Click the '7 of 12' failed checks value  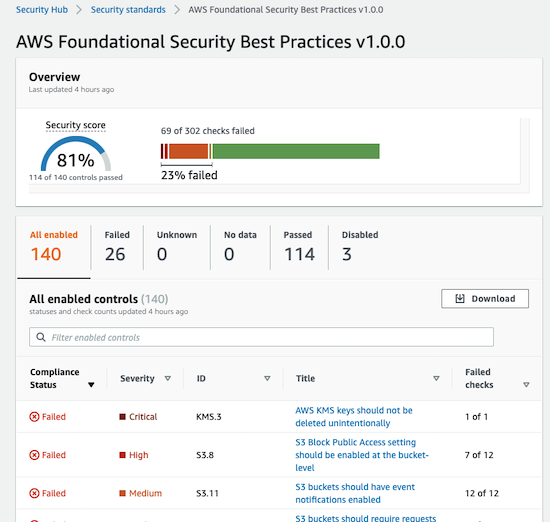point(479,455)
